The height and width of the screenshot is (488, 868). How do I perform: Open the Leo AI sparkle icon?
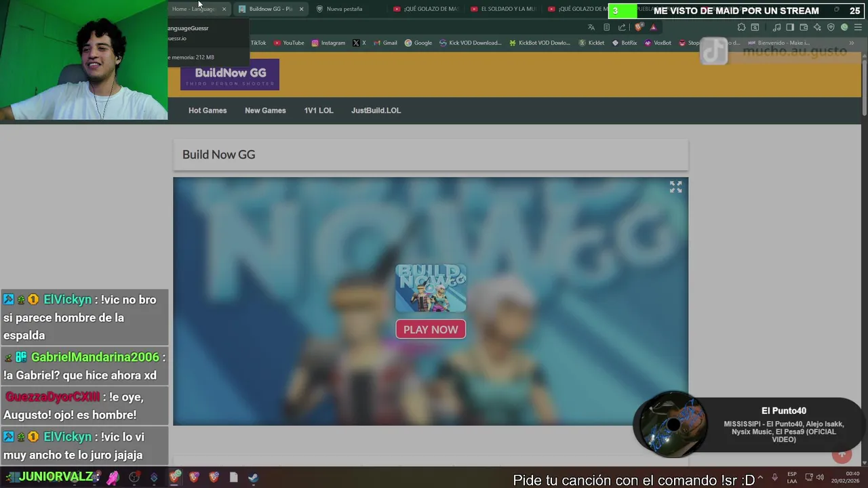point(817,27)
